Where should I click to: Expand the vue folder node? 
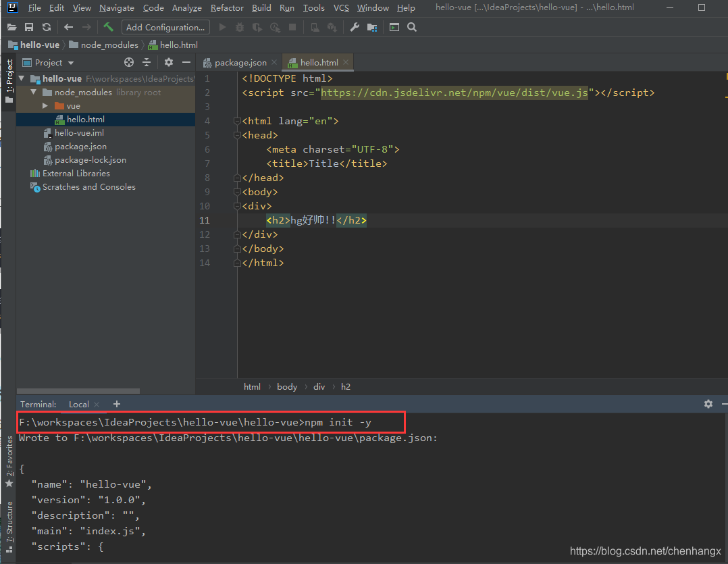coord(45,106)
